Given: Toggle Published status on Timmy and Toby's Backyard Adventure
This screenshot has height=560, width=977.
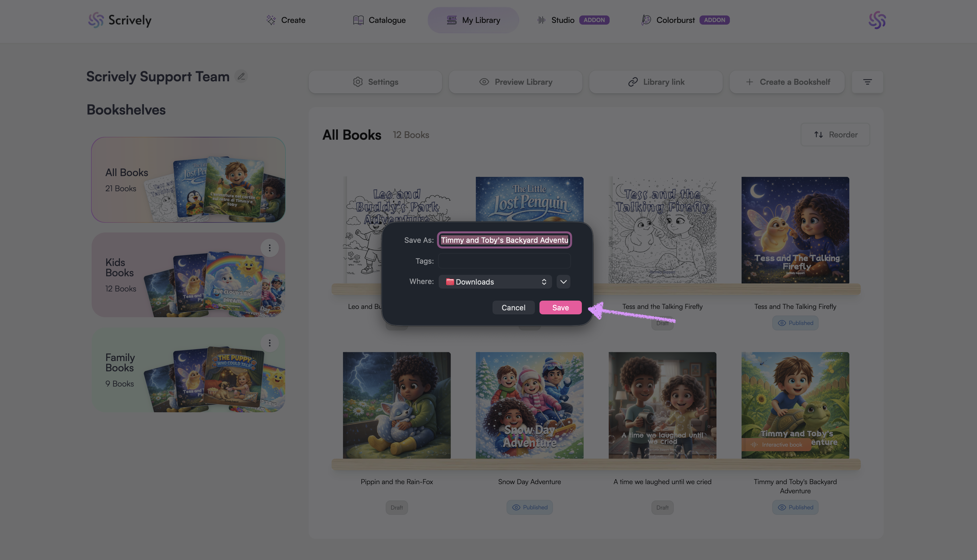Looking at the screenshot, I should (x=795, y=507).
